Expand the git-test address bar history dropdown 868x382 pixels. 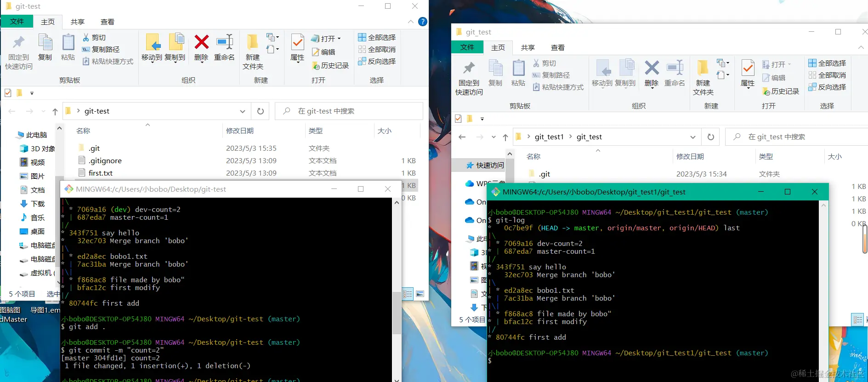[242, 111]
